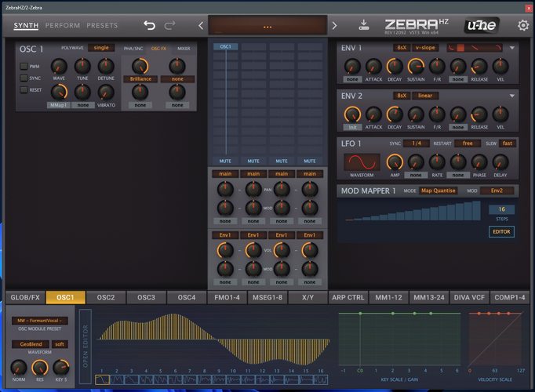Click the redo arrow icon
This screenshot has width=535, height=392.
point(169,25)
